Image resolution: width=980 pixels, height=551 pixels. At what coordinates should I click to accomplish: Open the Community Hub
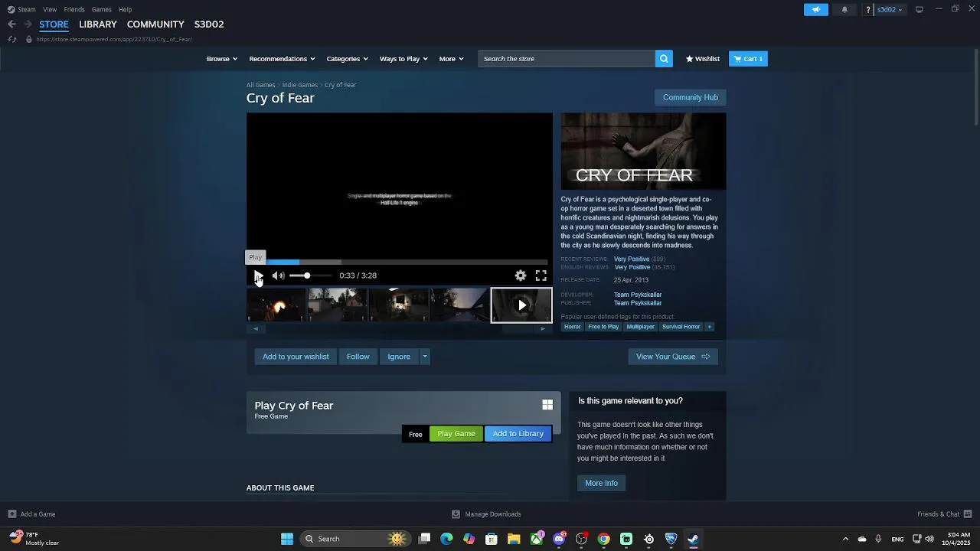click(x=690, y=98)
